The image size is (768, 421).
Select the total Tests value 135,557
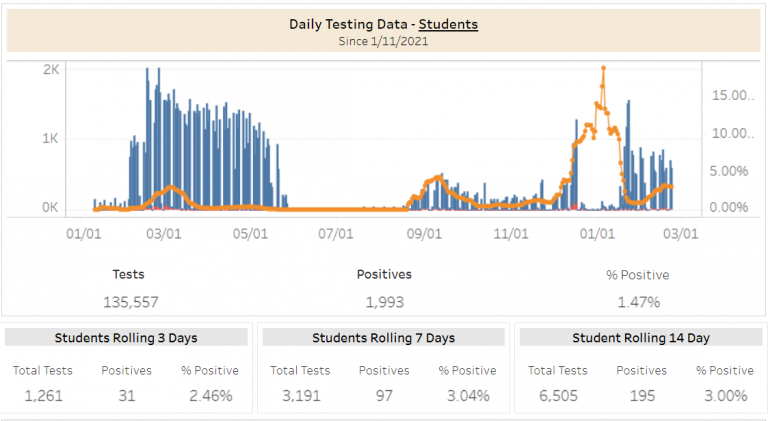tap(131, 301)
